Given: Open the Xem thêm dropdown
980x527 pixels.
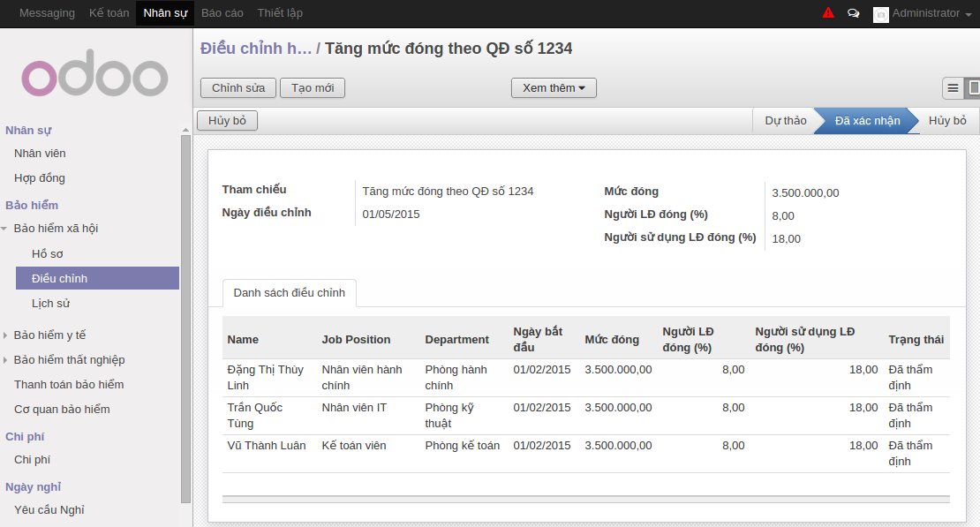Looking at the screenshot, I should point(554,88).
